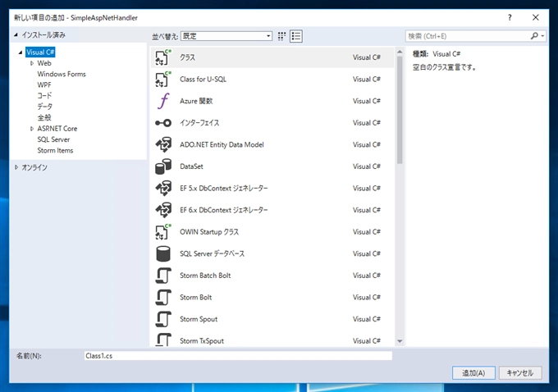Select Storm Items category

tap(55, 150)
